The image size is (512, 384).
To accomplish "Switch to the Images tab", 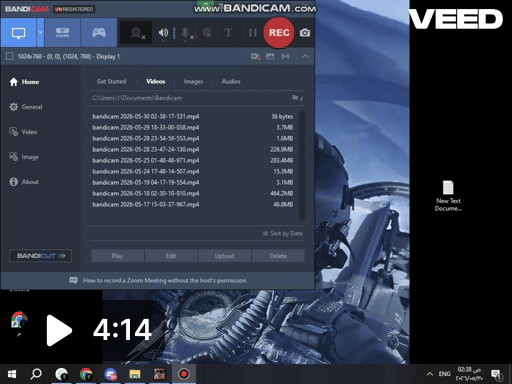I will point(193,82).
